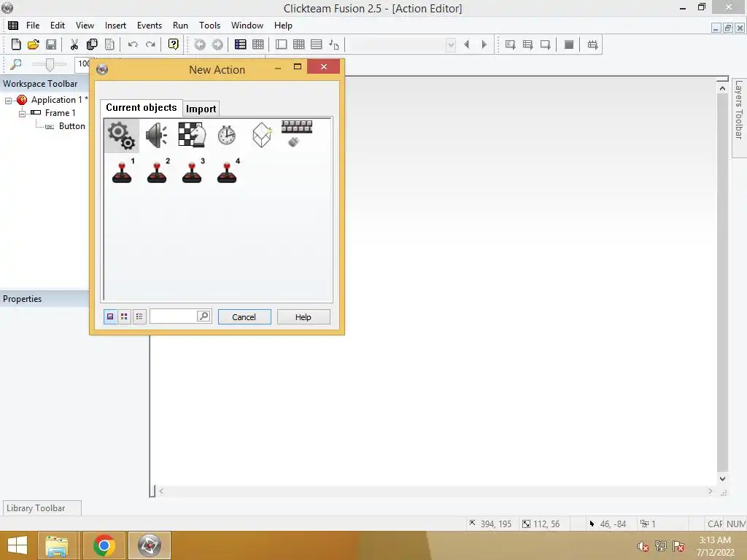Collapse the Application 1 tree node
This screenshot has height=560, width=747.
(x=8, y=101)
